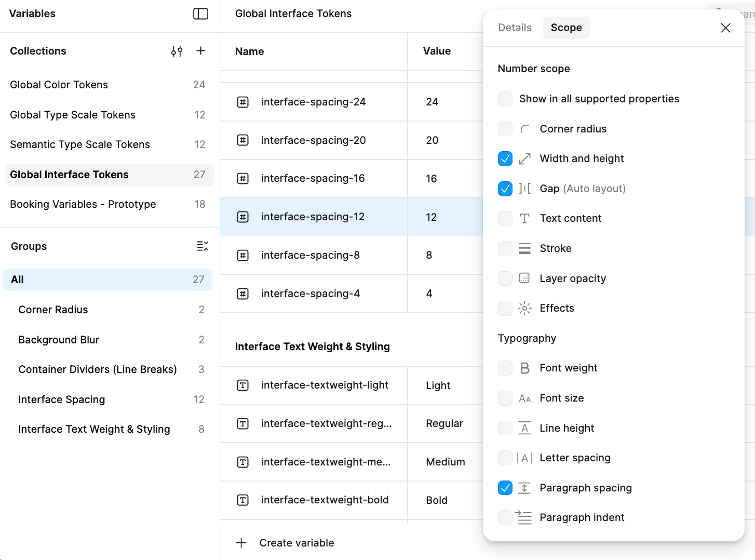Image resolution: width=755 pixels, height=560 pixels.
Task: Click text type icon for interface-textweight-bold
Action: [x=242, y=500]
